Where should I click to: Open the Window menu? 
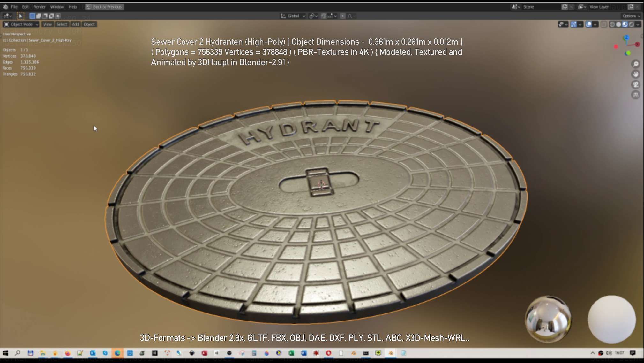point(57,7)
